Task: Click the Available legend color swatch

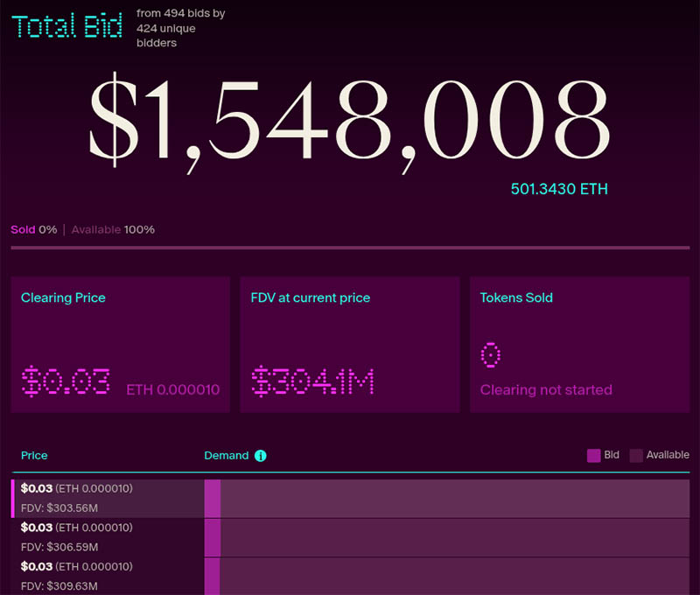Action: click(636, 455)
